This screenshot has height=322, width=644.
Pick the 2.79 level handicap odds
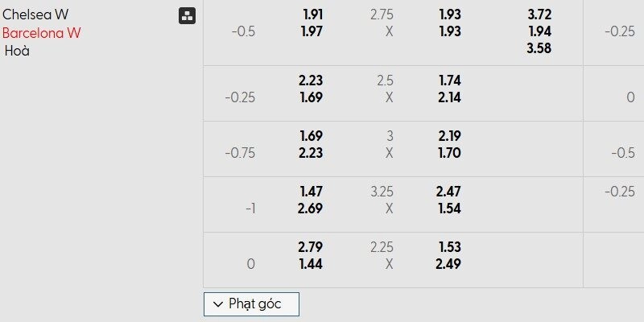pos(311,248)
